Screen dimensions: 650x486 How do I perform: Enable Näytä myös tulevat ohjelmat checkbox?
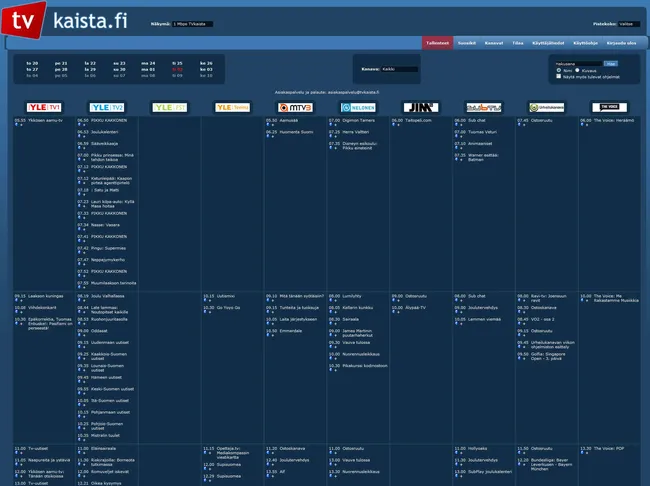(559, 76)
